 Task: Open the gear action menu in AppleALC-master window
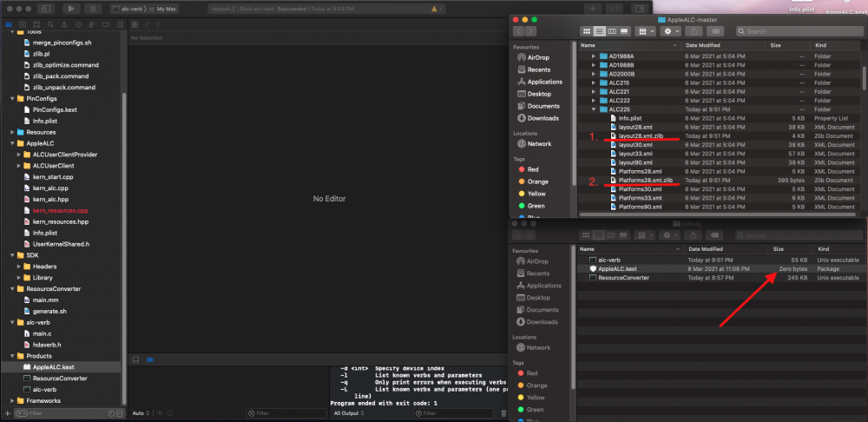[670, 31]
